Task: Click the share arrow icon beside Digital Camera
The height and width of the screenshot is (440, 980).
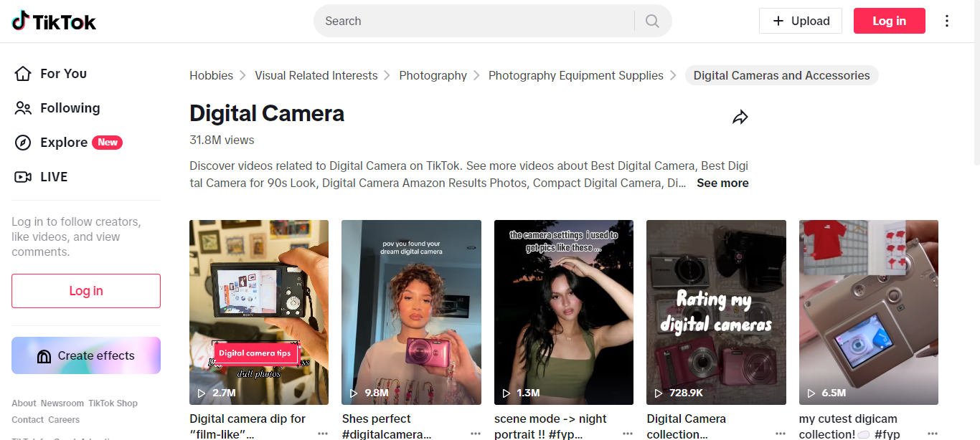Action: coord(740,118)
